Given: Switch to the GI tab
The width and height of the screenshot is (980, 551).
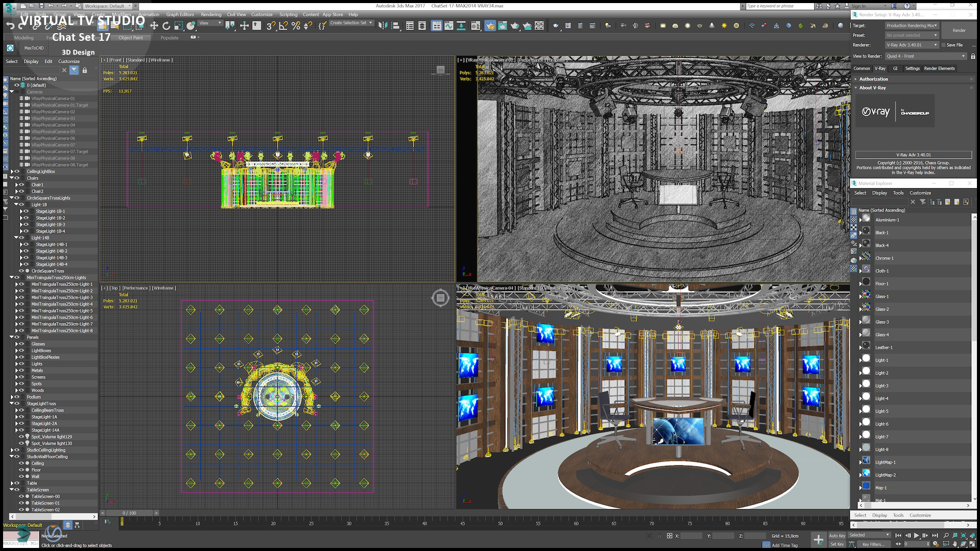Looking at the screenshot, I should 895,68.
